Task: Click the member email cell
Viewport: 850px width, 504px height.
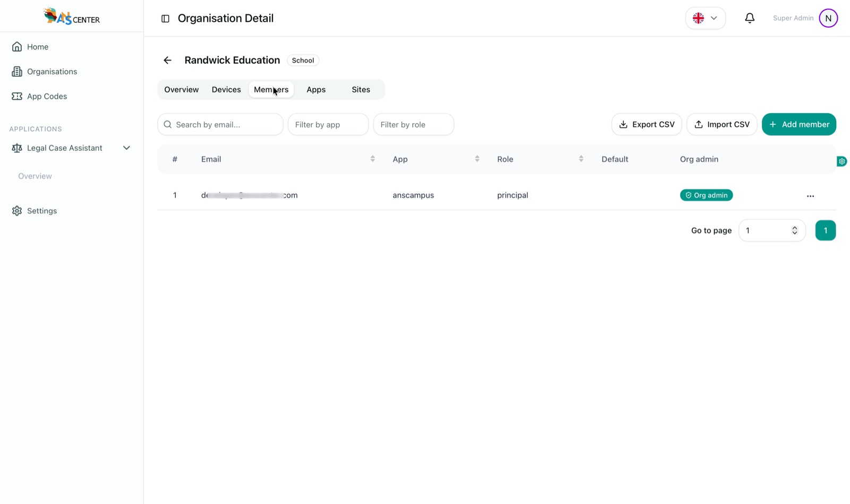Action: click(249, 195)
